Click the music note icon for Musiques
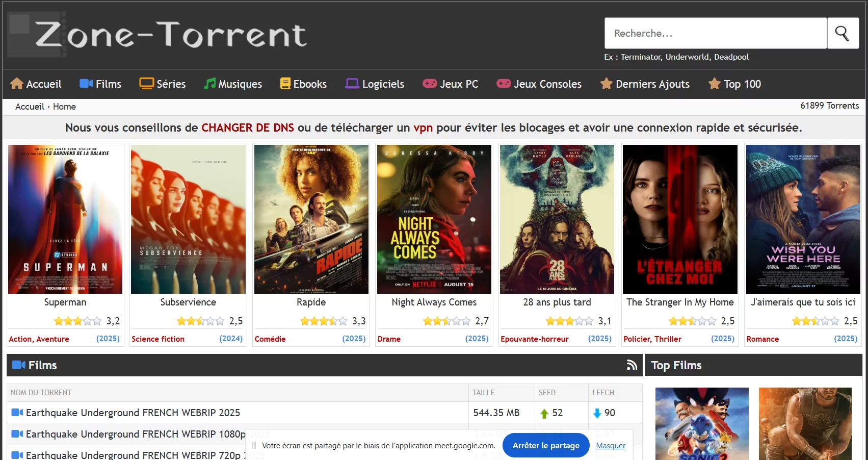Viewport: 868px width, 460px height. 209,84
